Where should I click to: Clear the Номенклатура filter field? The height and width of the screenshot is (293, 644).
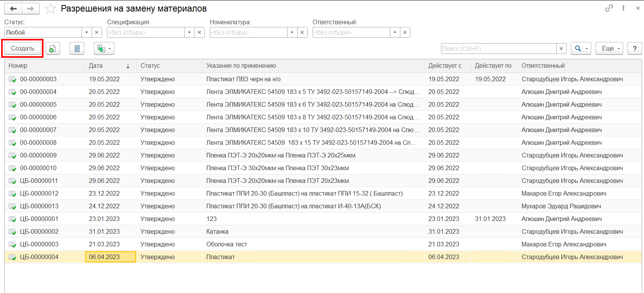pos(302,32)
